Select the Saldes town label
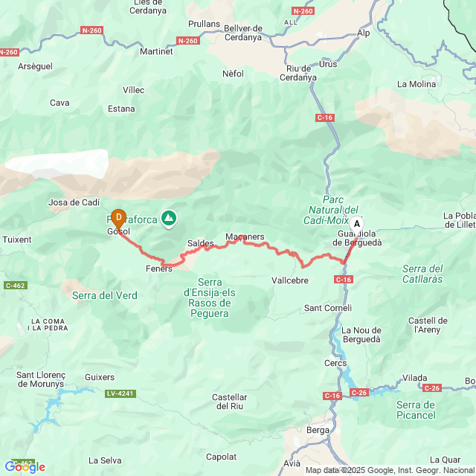This screenshot has width=476, height=476. click(x=200, y=243)
